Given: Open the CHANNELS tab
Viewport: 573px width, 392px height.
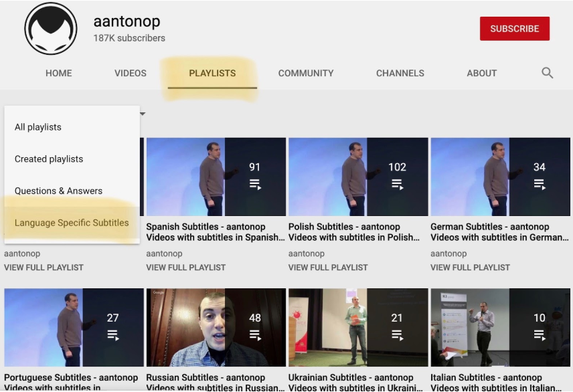Looking at the screenshot, I should click(400, 73).
